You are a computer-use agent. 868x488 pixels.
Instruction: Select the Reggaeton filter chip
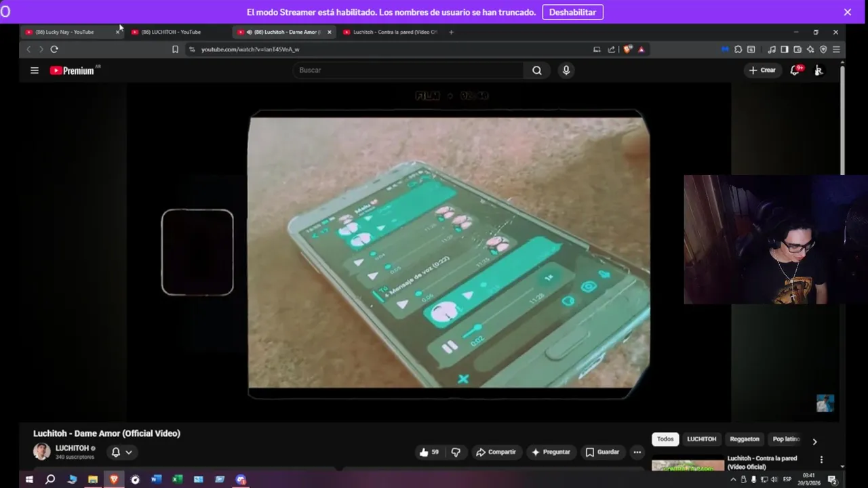click(745, 439)
